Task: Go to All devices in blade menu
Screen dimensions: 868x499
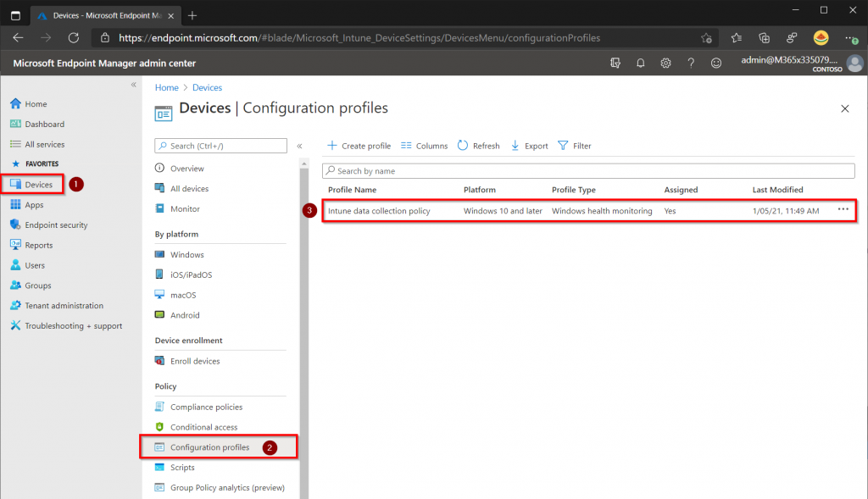Action: click(x=189, y=189)
